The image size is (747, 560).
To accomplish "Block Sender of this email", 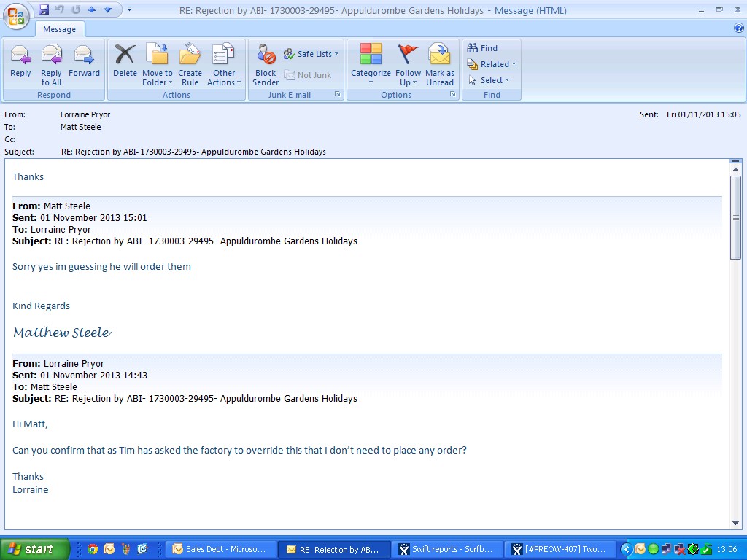I will coord(266,64).
